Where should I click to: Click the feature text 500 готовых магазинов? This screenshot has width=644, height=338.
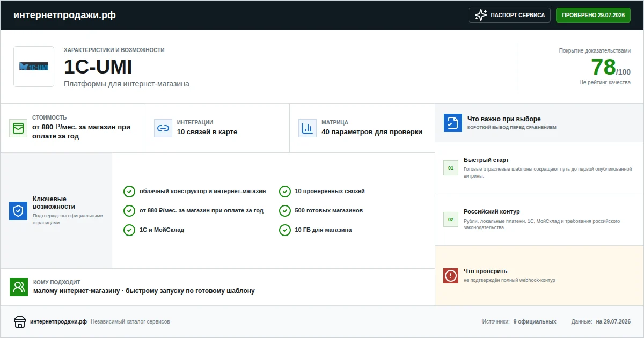point(329,210)
